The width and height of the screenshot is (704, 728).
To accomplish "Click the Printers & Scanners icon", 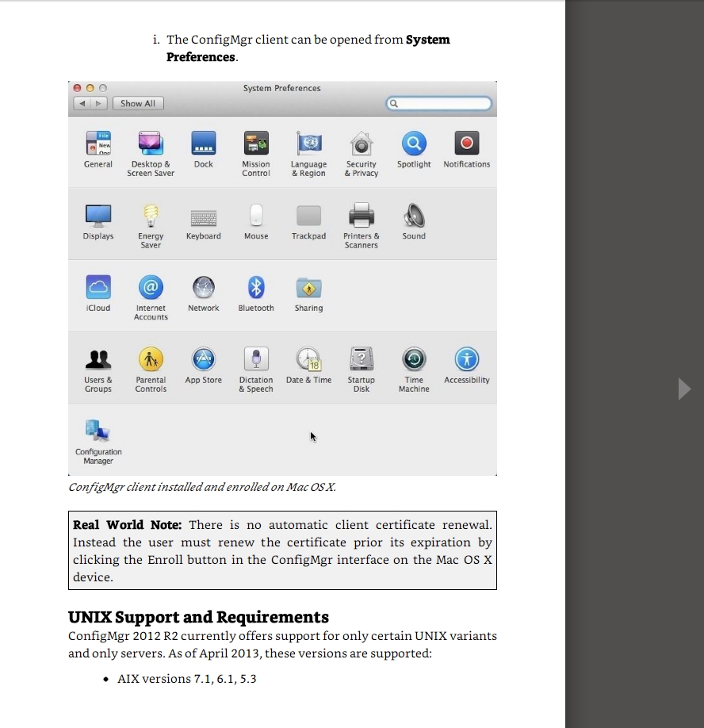I will point(362,215).
